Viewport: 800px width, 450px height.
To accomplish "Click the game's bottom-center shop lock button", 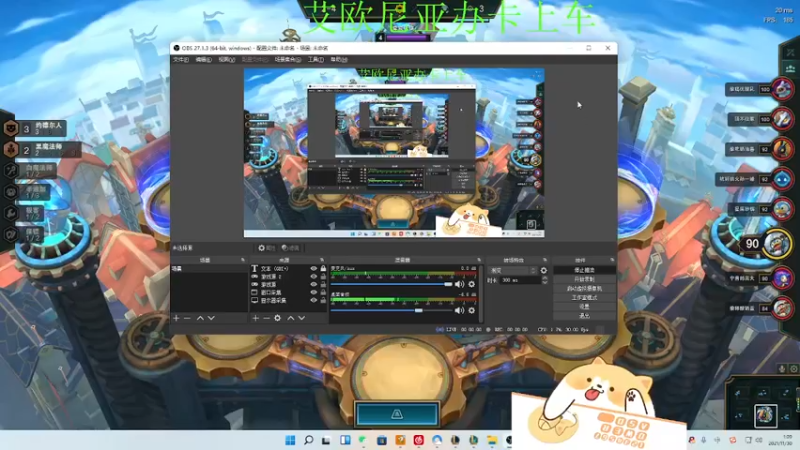I will coord(397,414).
